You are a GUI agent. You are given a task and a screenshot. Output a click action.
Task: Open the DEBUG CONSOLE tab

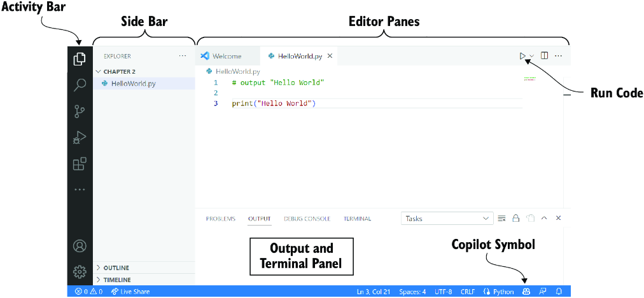307,219
